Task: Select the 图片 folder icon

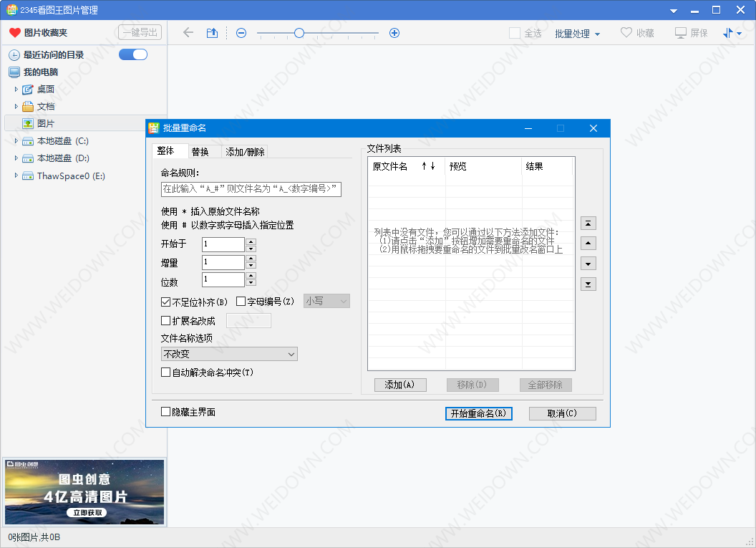Action: [x=28, y=123]
